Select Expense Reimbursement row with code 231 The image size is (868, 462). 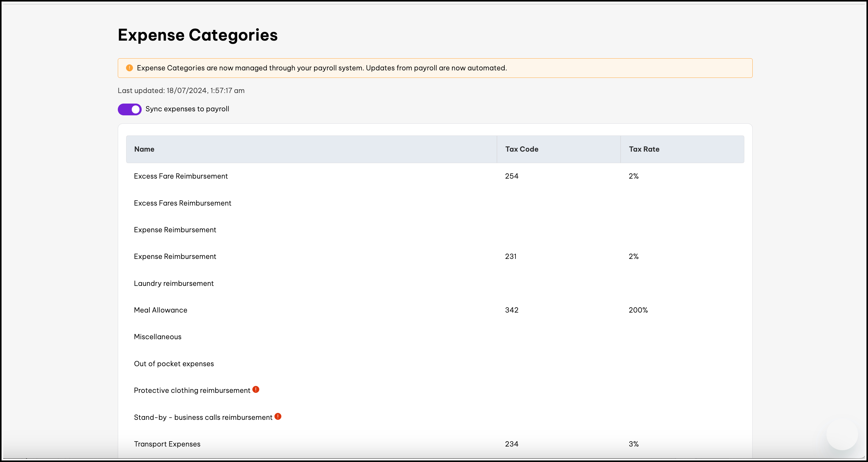(175, 256)
